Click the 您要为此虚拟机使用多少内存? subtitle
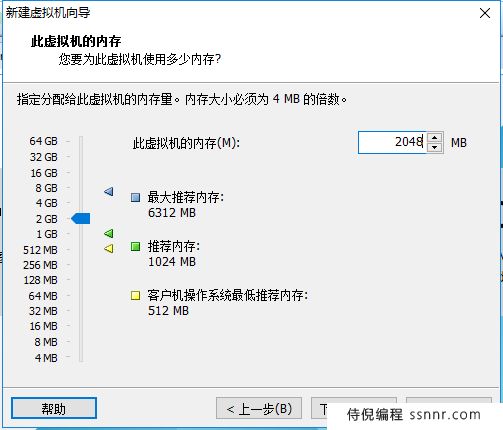The height and width of the screenshot is (430, 503). (x=140, y=59)
